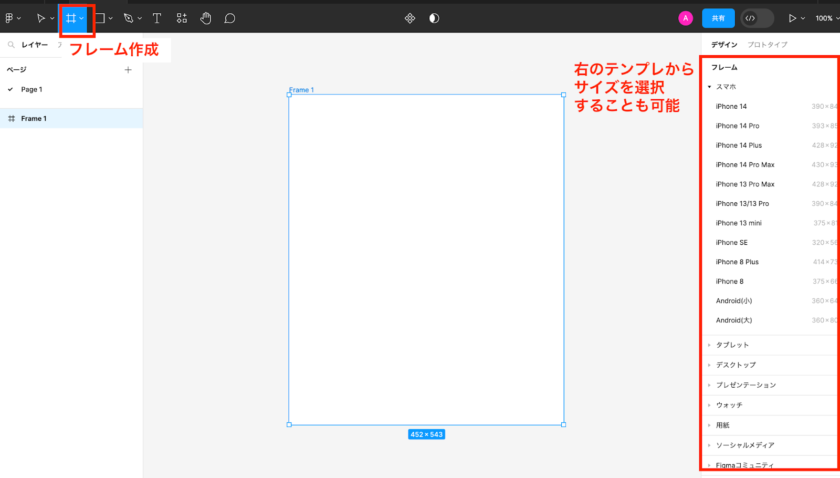Screen dimensions: 840x478
Task: Select the Rectangle shape tool
Action: point(99,18)
